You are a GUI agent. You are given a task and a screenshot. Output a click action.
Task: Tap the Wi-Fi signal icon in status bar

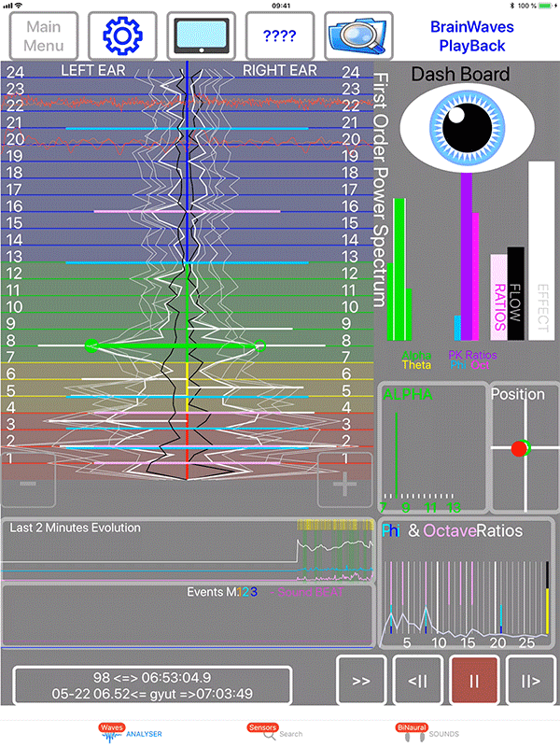point(18,6)
